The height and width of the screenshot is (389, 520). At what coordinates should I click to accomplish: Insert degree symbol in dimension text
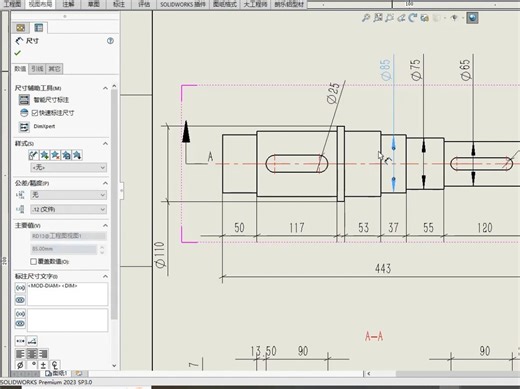(33, 365)
